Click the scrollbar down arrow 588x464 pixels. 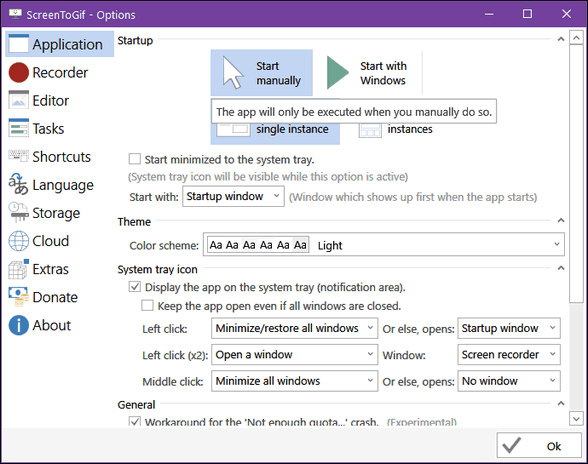point(576,418)
